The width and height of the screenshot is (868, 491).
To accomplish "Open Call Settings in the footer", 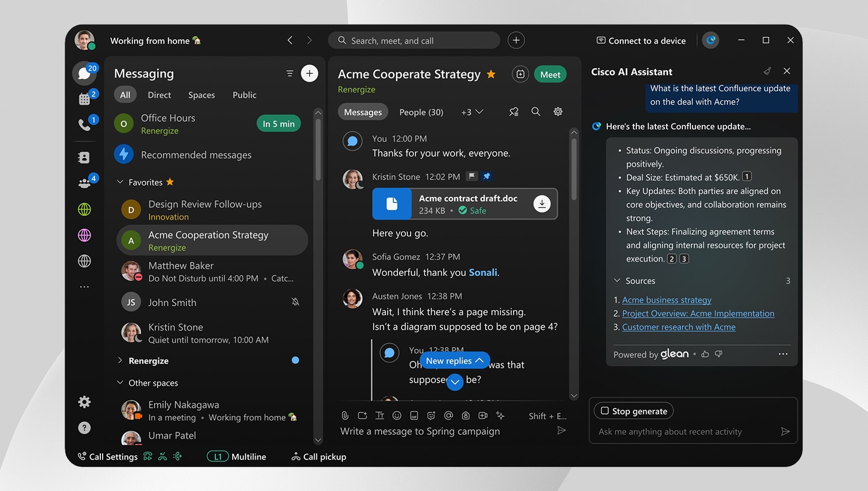I will tap(108, 457).
